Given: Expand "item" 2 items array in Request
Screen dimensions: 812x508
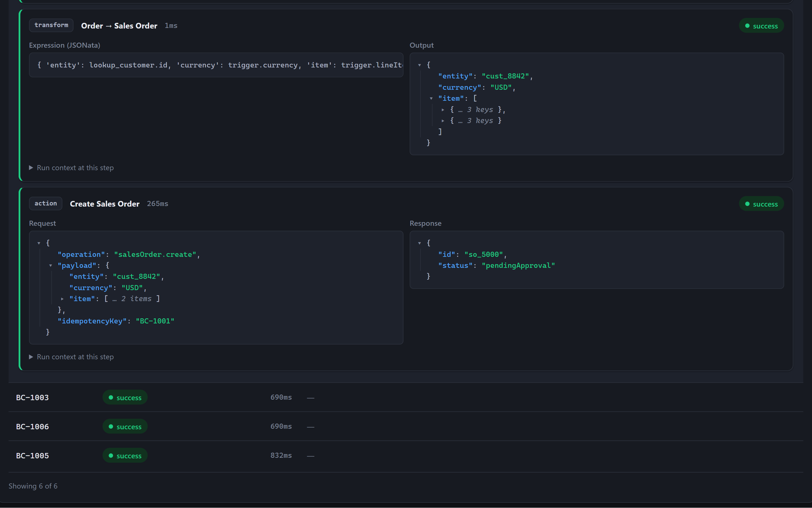Looking at the screenshot, I should pos(62,299).
